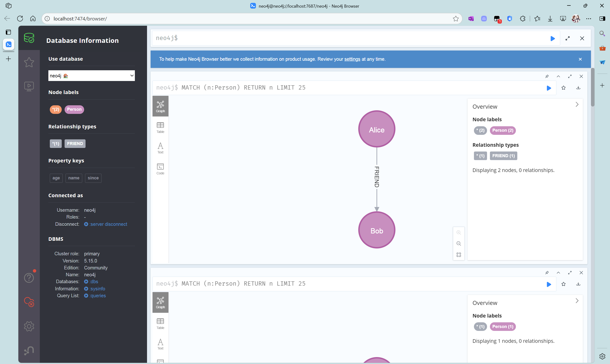The width and height of the screenshot is (610, 364).
Task: Click the Person label in sidebar
Action: 74,109
